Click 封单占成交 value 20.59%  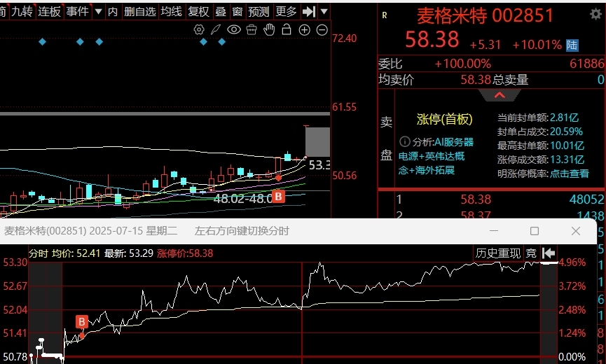[566, 132]
